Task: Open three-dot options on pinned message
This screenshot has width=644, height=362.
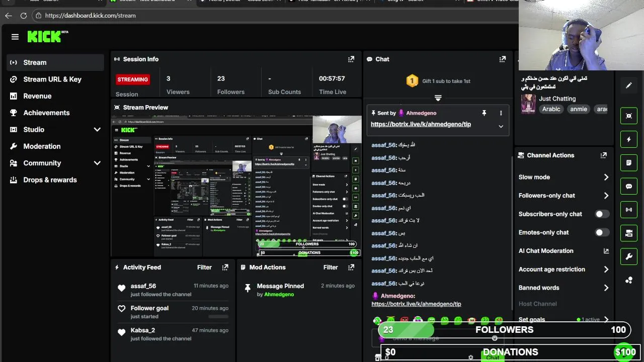Action: point(501,113)
